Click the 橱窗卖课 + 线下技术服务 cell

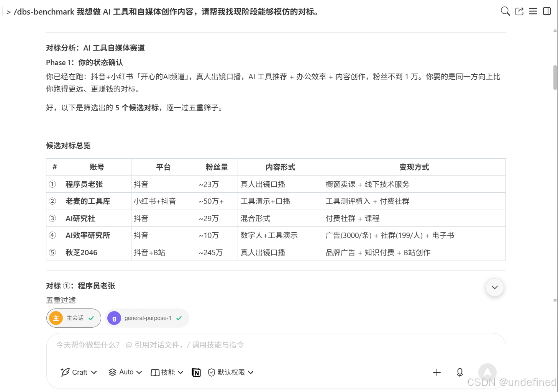coord(414,184)
